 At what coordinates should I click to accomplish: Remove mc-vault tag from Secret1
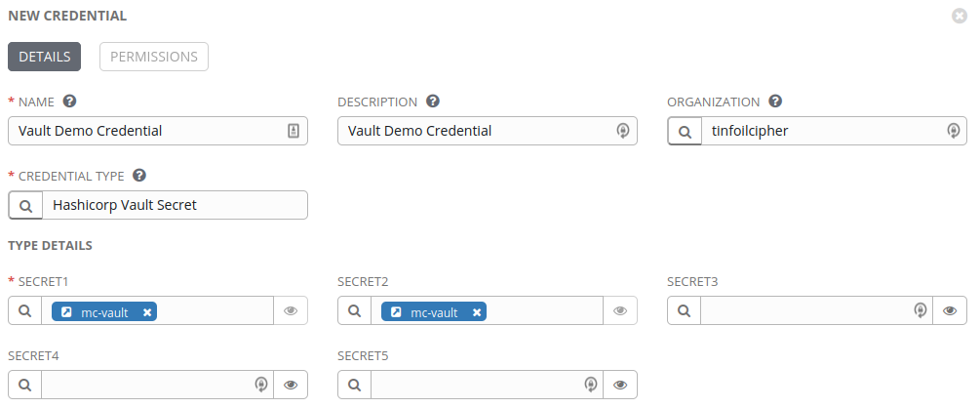147,312
